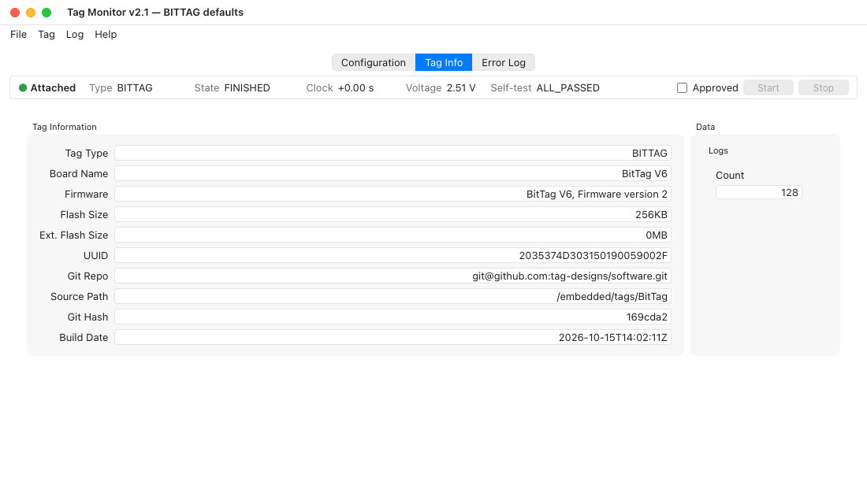Click the UUID field value
The height and width of the screenshot is (504, 867).
[393, 255]
